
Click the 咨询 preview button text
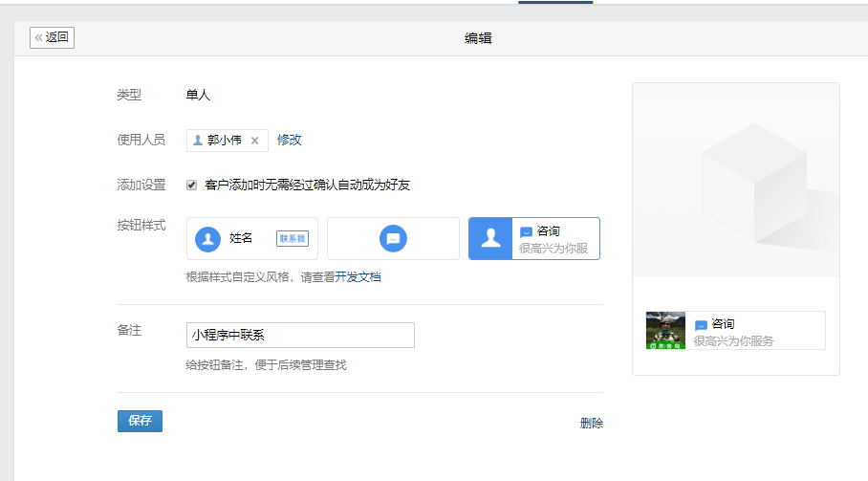click(x=723, y=324)
